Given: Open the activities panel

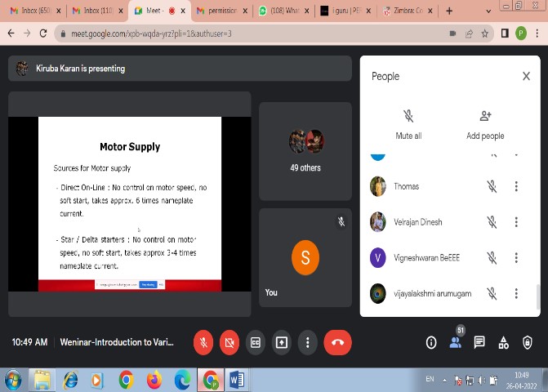Looking at the screenshot, I should pos(503,342).
